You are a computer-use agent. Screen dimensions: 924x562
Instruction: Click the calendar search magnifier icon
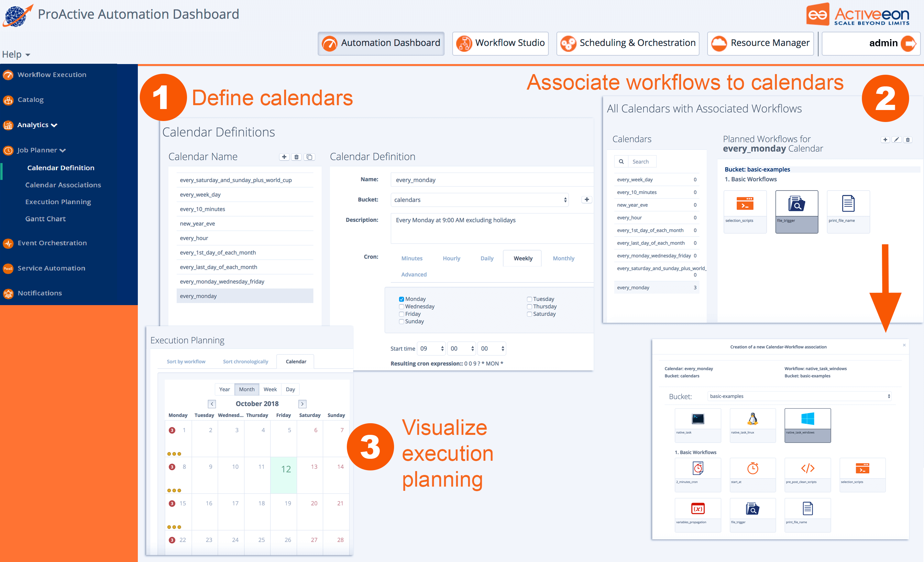pos(621,161)
